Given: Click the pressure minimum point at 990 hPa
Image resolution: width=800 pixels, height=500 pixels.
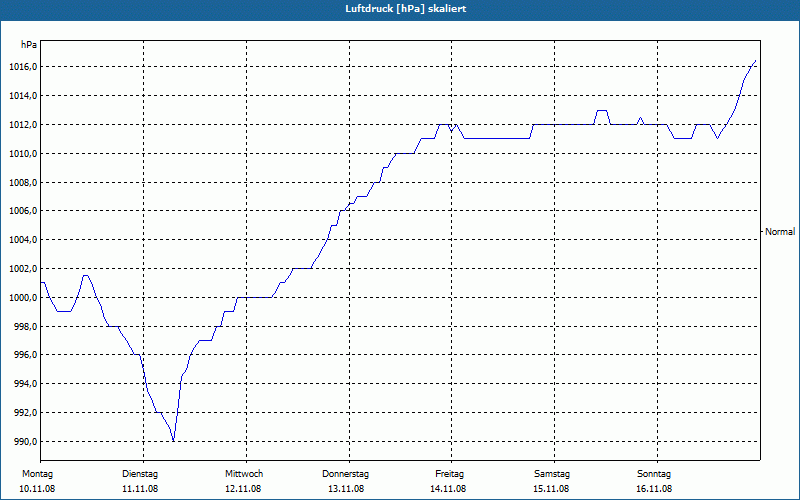Looking at the screenshot, I should [x=173, y=440].
